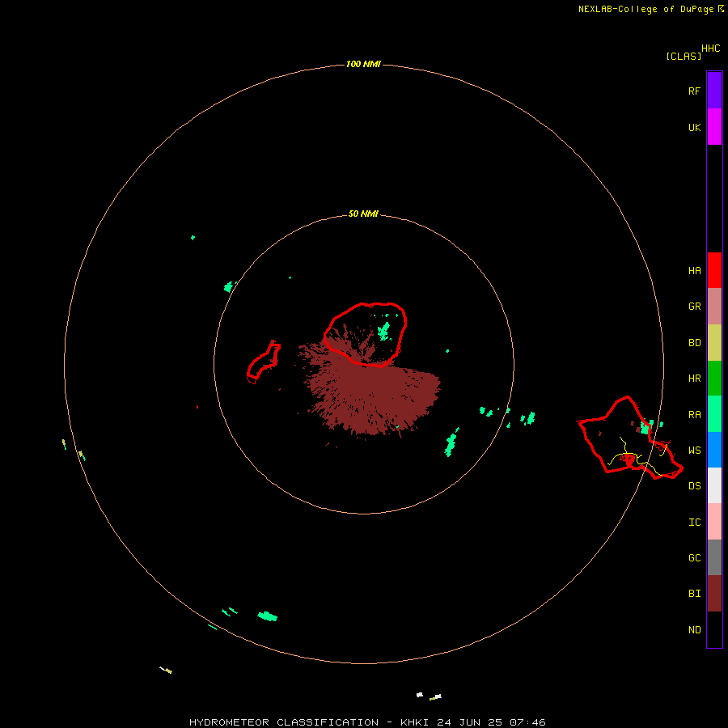Click the red HA legend swatch
This screenshot has height=728, width=728.
tap(714, 270)
